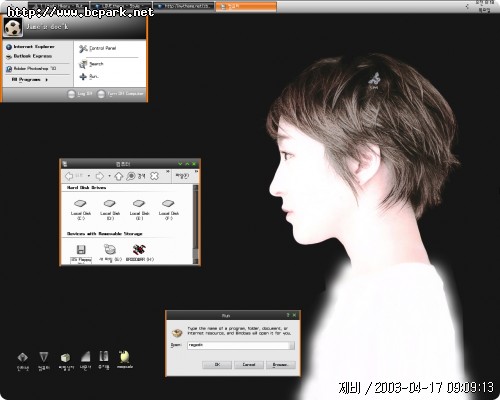Select the spider-icon drive (H:)
The width and height of the screenshot is (500, 400).
coord(140,253)
